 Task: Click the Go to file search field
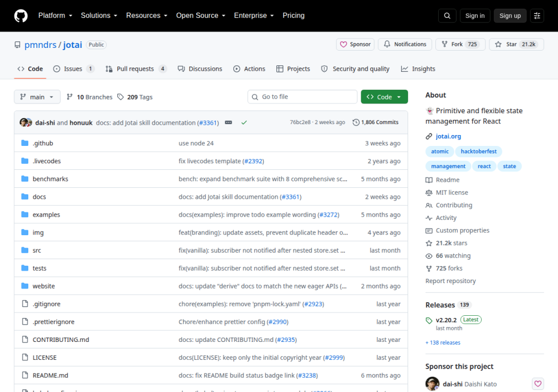tap(302, 97)
